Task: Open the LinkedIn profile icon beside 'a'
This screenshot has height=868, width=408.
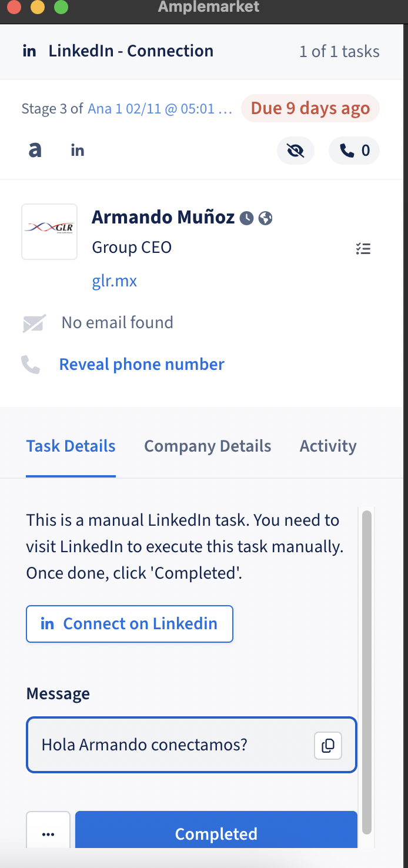Action: (x=78, y=151)
